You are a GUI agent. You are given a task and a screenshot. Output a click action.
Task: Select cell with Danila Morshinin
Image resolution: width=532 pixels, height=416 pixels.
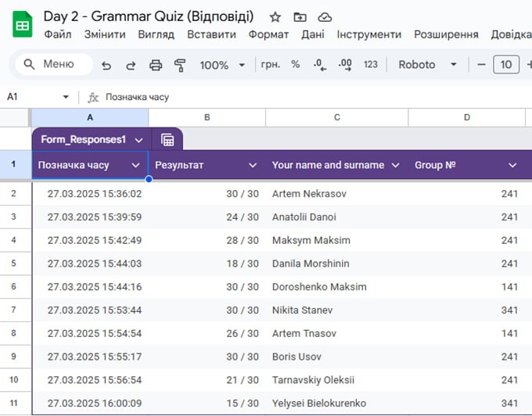click(x=337, y=264)
